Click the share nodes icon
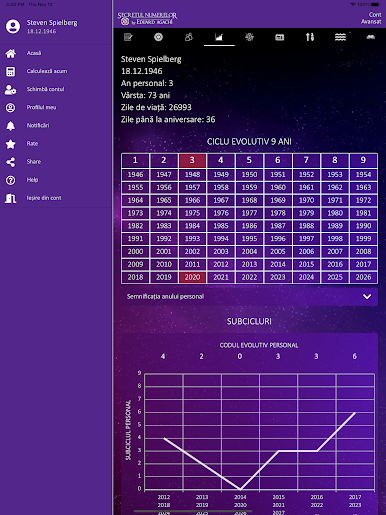 click(x=11, y=162)
